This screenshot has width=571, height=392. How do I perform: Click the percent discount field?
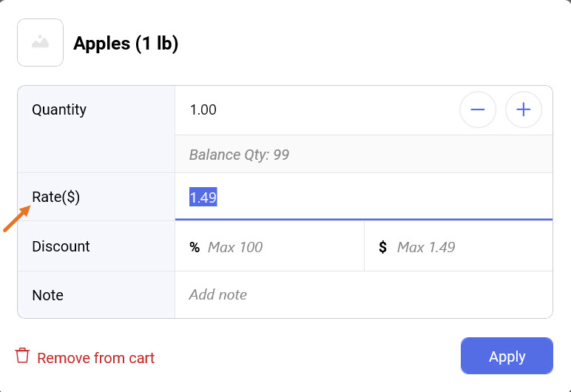tap(281, 247)
